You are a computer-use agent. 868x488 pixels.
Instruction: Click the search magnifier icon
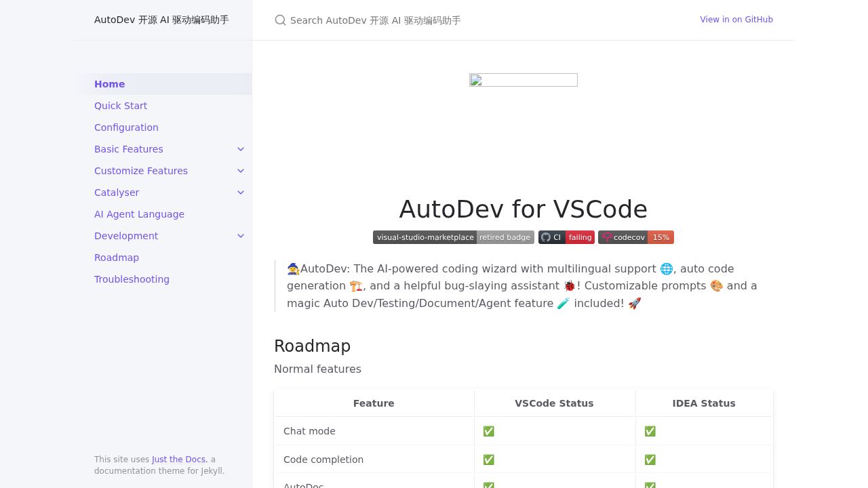tap(280, 20)
